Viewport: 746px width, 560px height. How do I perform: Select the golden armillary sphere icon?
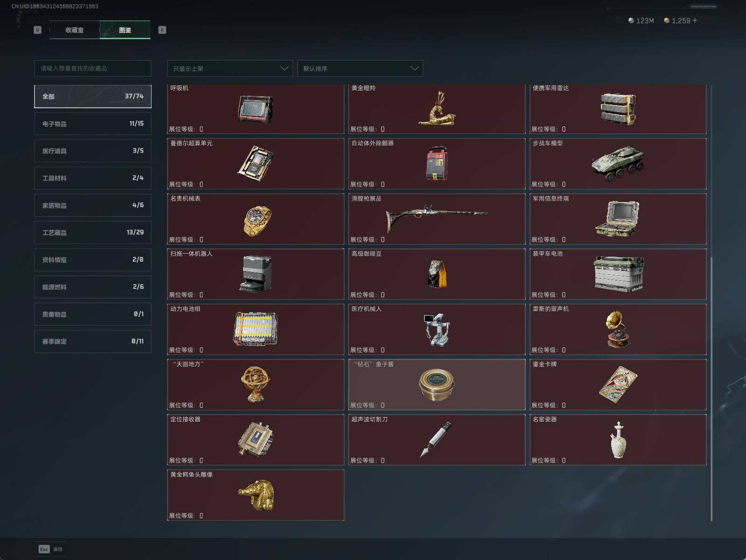(x=256, y=384)
